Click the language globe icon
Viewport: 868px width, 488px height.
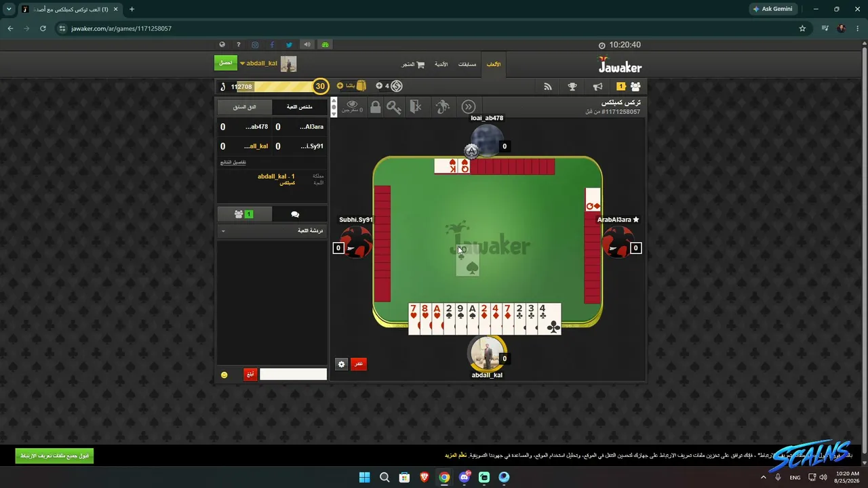[222, 45]
